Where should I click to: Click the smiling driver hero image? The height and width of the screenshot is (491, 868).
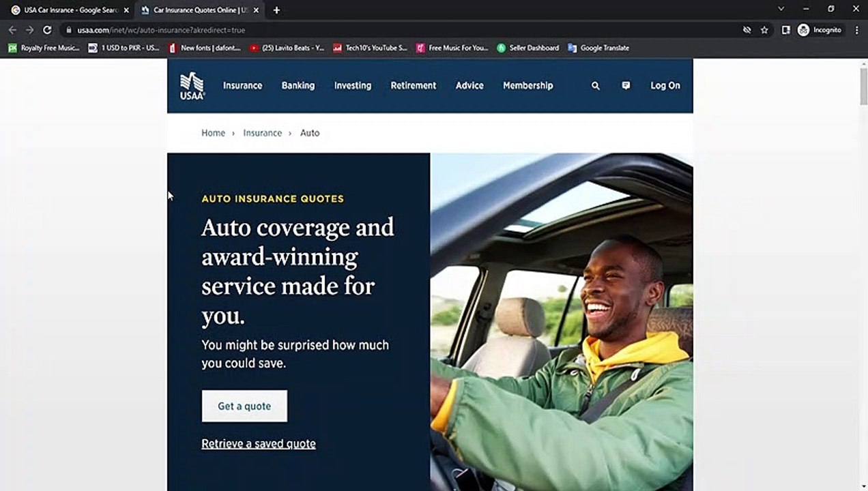click(562, 322)
